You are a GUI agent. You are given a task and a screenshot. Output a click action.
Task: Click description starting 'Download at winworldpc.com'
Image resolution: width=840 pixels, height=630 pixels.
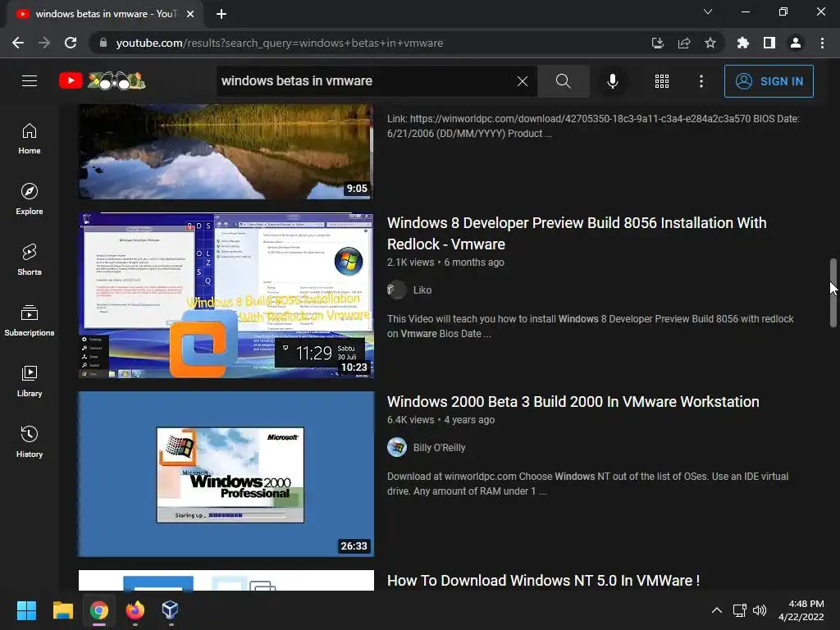(x=587, y=484)
